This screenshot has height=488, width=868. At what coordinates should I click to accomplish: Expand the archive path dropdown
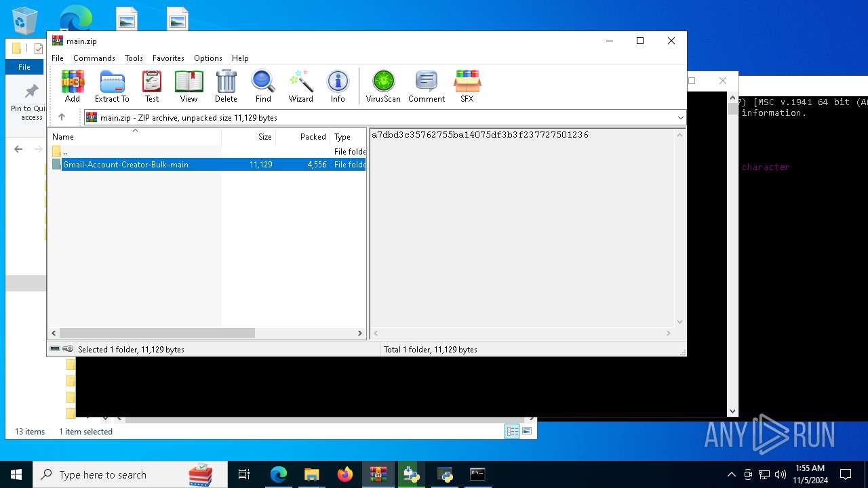680,118
